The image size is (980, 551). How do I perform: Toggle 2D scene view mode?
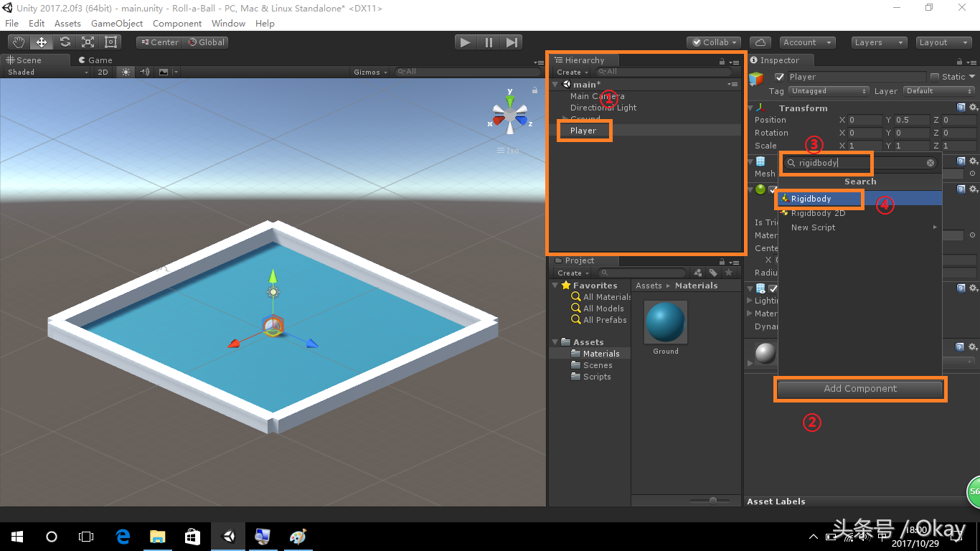(x=103, y=72)
